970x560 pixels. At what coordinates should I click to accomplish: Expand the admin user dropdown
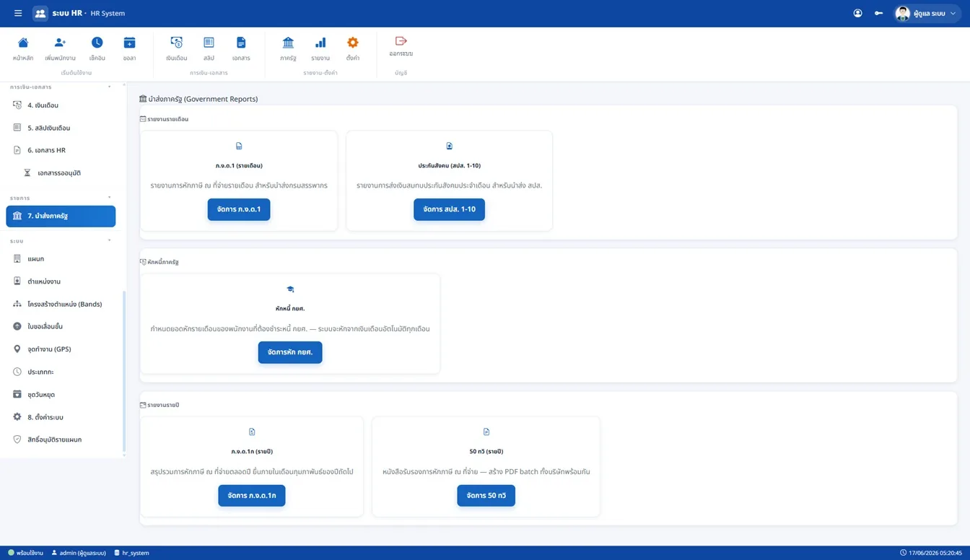click(x=927, y=13)
